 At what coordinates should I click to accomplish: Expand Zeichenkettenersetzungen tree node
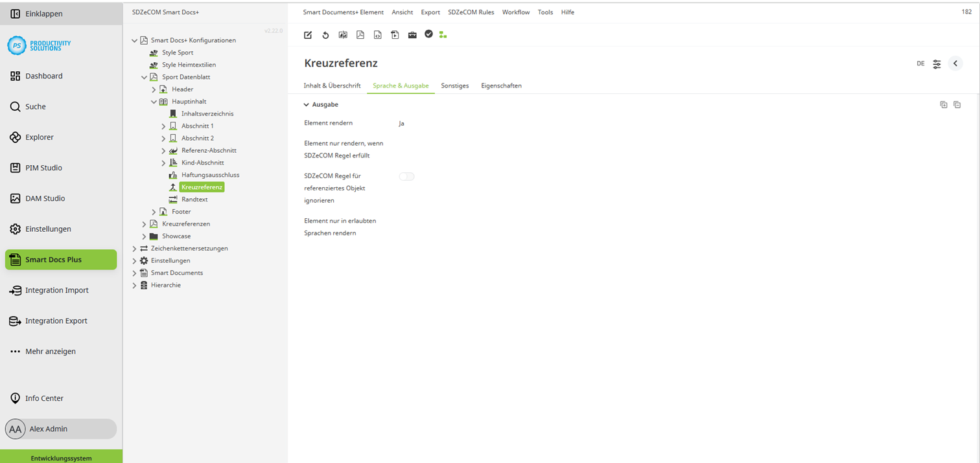(134, 249)
